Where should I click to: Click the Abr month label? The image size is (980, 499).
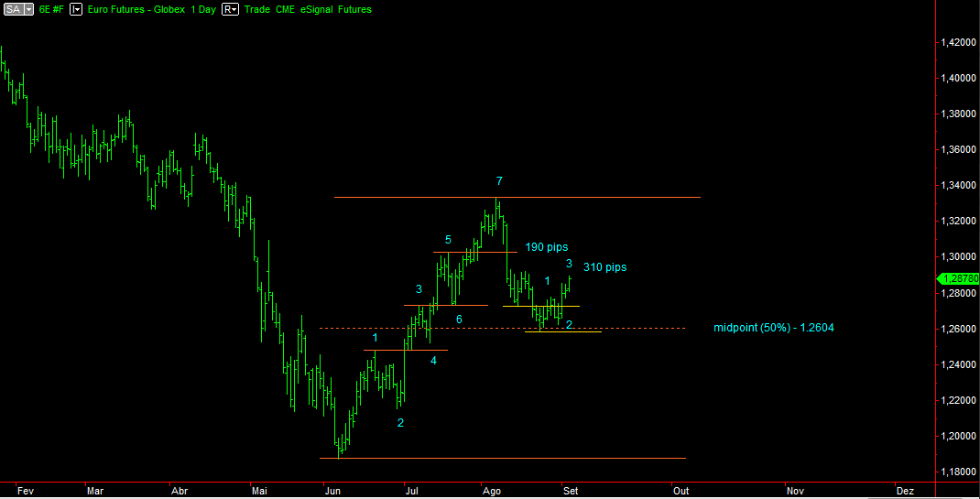180,492
